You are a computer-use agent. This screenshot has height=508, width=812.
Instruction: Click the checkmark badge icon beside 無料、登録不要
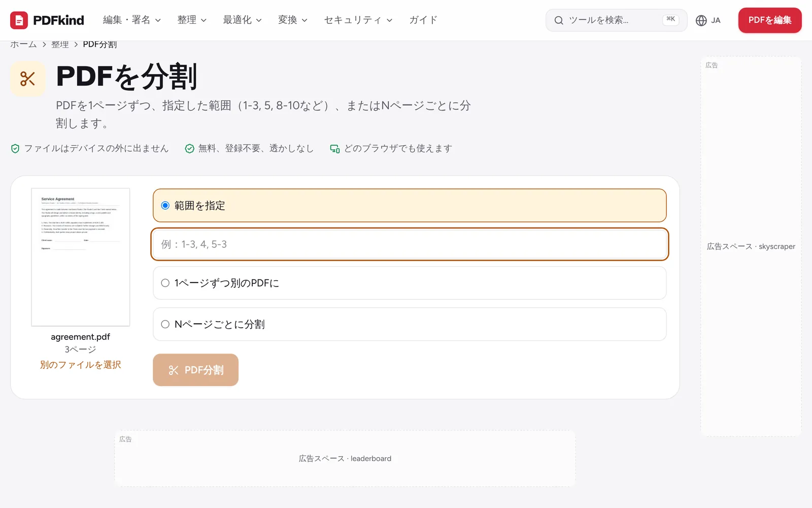[189, 148]
